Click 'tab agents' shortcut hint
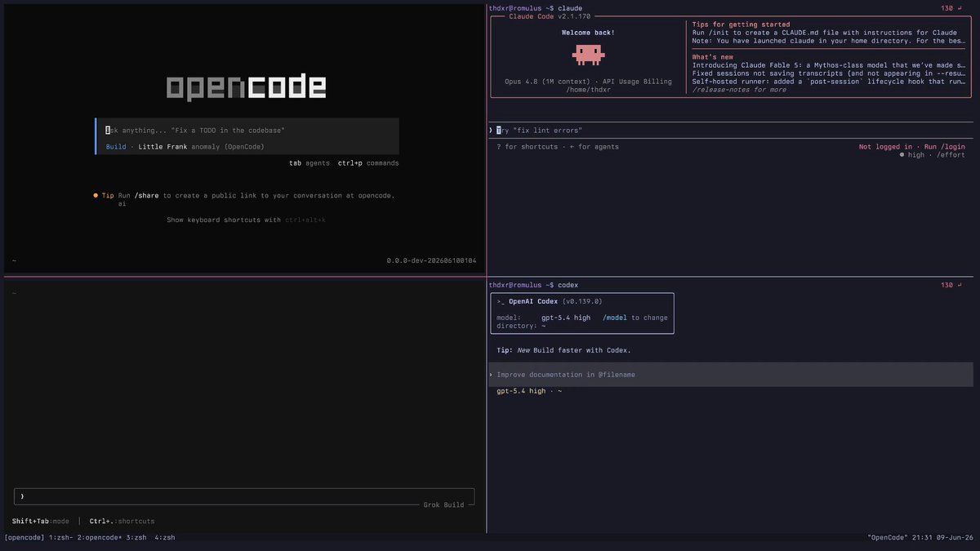 point(310,163)
